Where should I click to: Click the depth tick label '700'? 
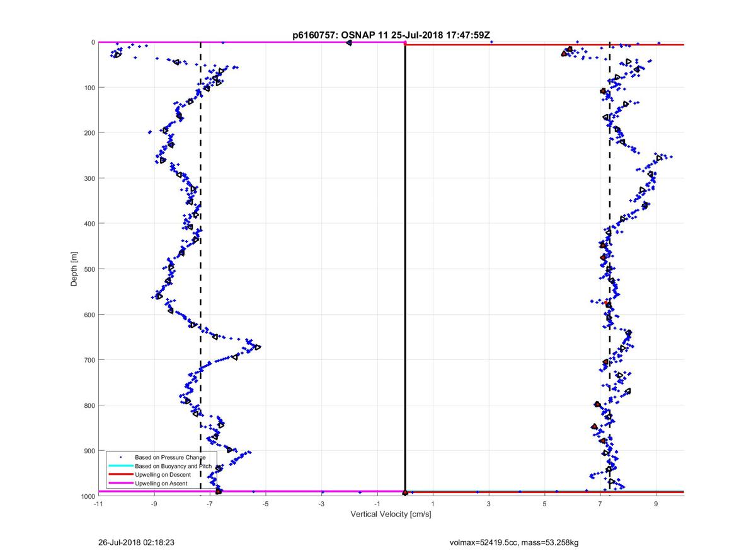coord(90,359)
